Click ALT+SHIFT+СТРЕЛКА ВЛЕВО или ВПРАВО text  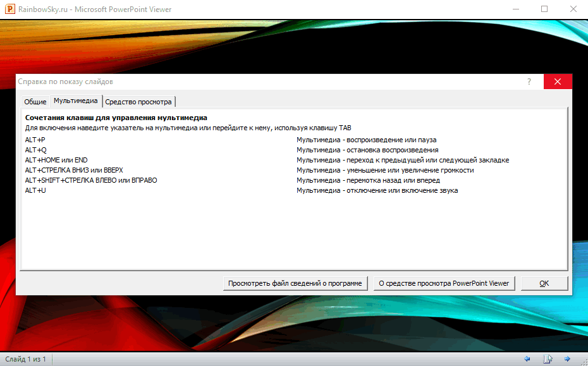[x=91, y=180]
